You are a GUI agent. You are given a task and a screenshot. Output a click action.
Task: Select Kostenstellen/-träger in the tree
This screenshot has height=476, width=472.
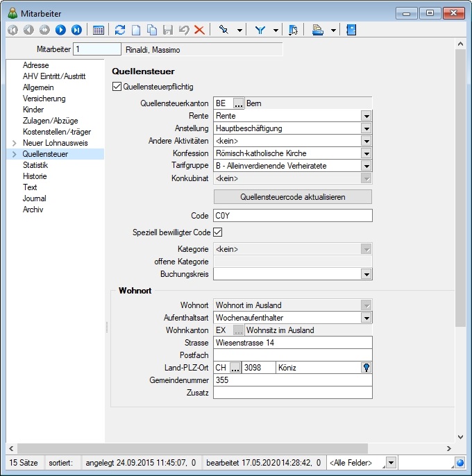tap(57, 132)
